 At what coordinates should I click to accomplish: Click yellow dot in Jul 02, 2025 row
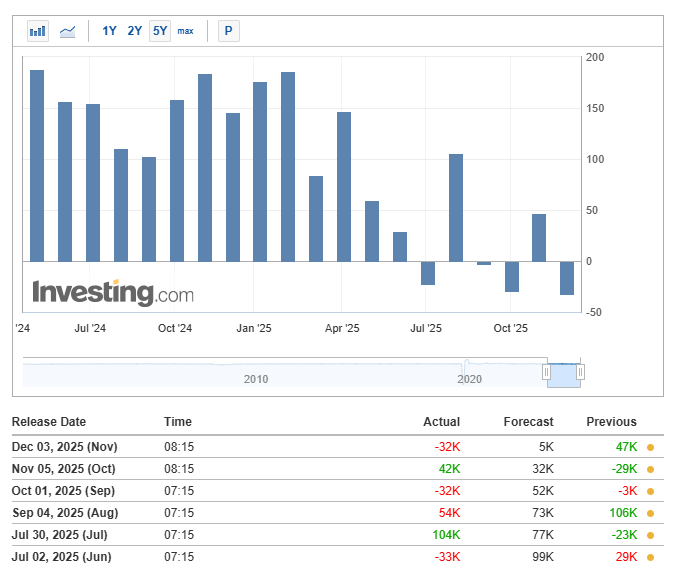(650, 557)
